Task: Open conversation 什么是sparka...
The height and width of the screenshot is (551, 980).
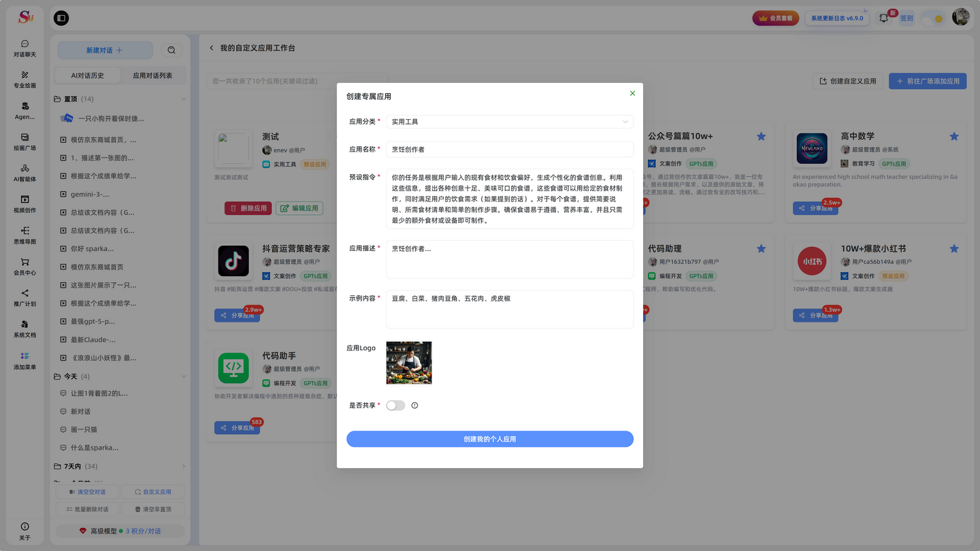Action: click(x=95, y=448)
